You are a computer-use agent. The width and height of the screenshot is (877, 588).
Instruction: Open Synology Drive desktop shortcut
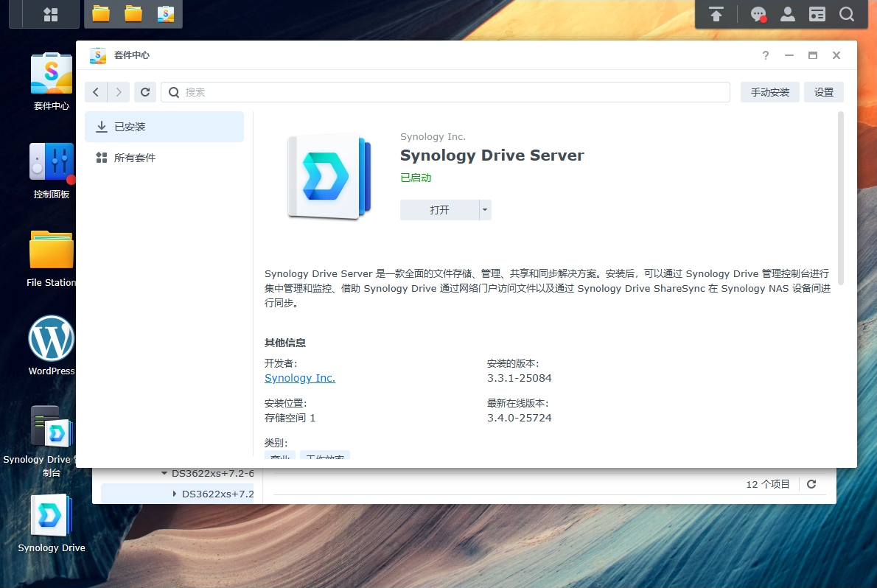[x=51, y=524]
